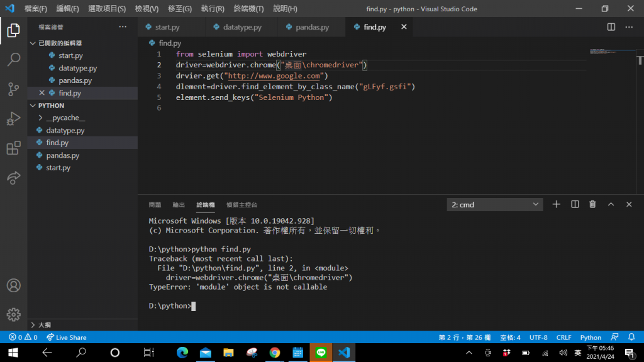This screenshot has height=362, width=644.
Task: Open the 移至(G) menu
Action: 179,9
